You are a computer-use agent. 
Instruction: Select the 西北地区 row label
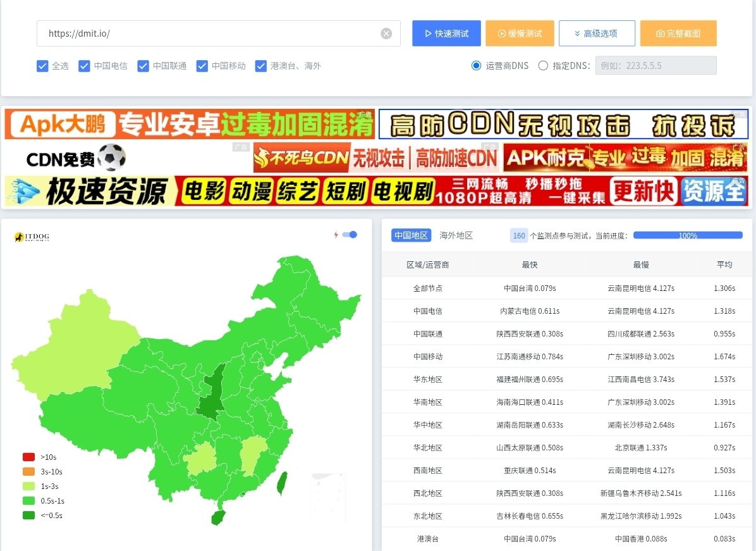coord(428,493)
